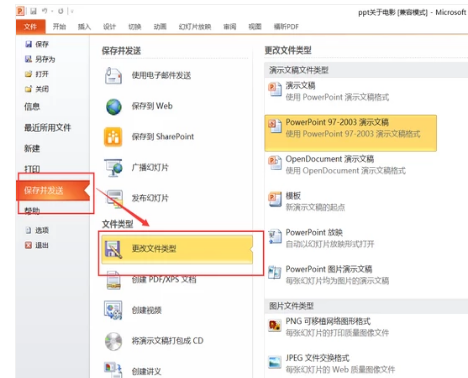This screenshot has height=378, width=468.
Task: Select 新建 in the sidebar
Action: 32,148
